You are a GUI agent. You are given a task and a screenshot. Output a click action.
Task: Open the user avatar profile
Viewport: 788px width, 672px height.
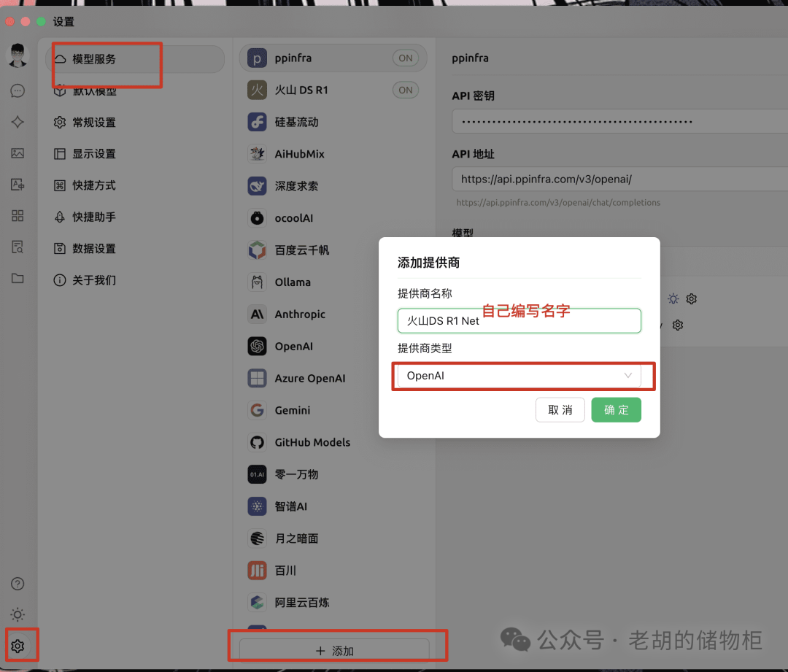point(18,55)
